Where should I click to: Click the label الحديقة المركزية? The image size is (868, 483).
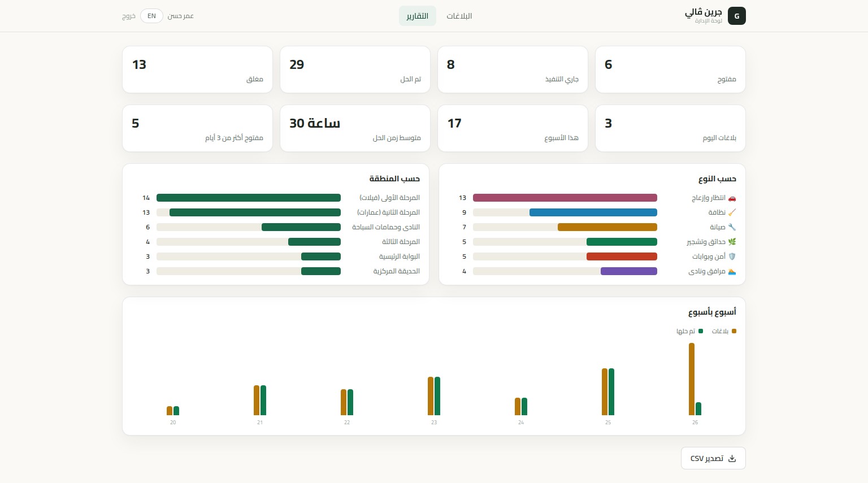(396, 271)
